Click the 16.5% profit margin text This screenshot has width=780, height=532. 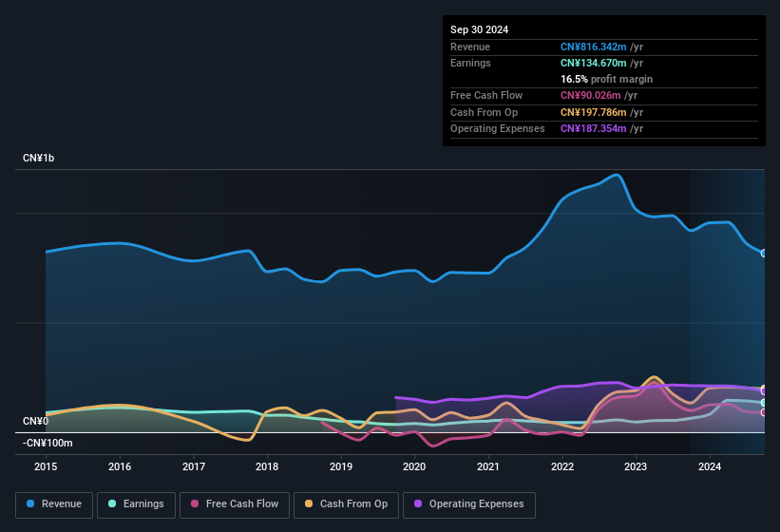tap(606, 79)
